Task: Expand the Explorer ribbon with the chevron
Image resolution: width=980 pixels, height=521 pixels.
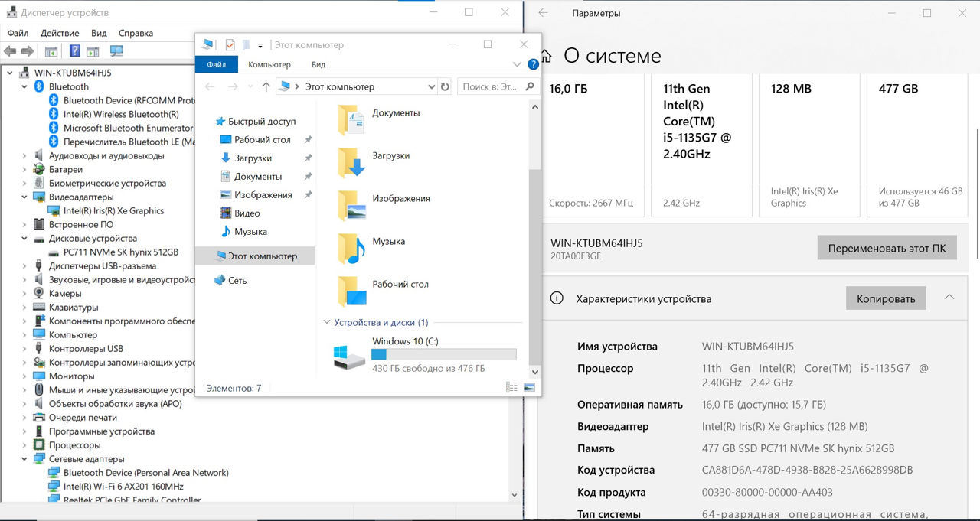Action: (x=516, y=65)
